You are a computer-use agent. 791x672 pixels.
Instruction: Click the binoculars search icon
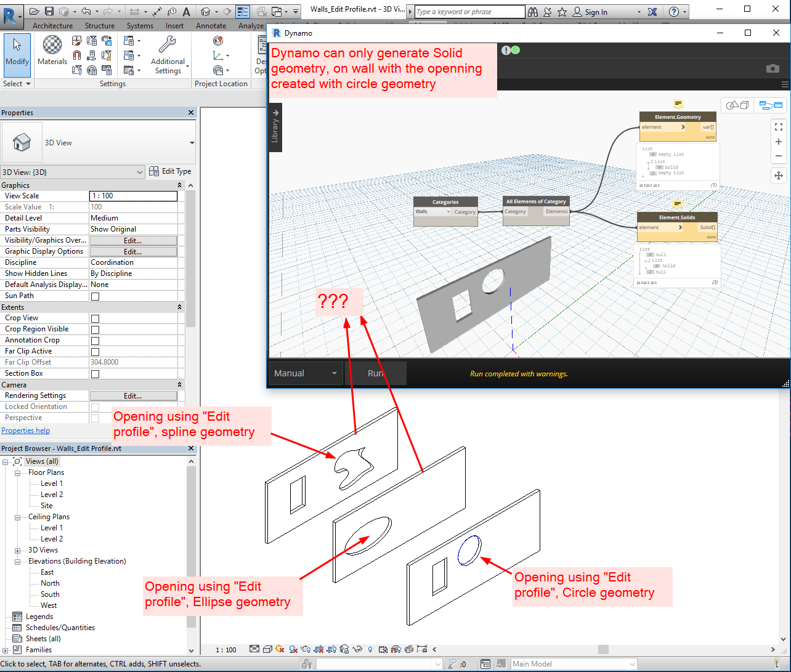click(x=533, y=12)
